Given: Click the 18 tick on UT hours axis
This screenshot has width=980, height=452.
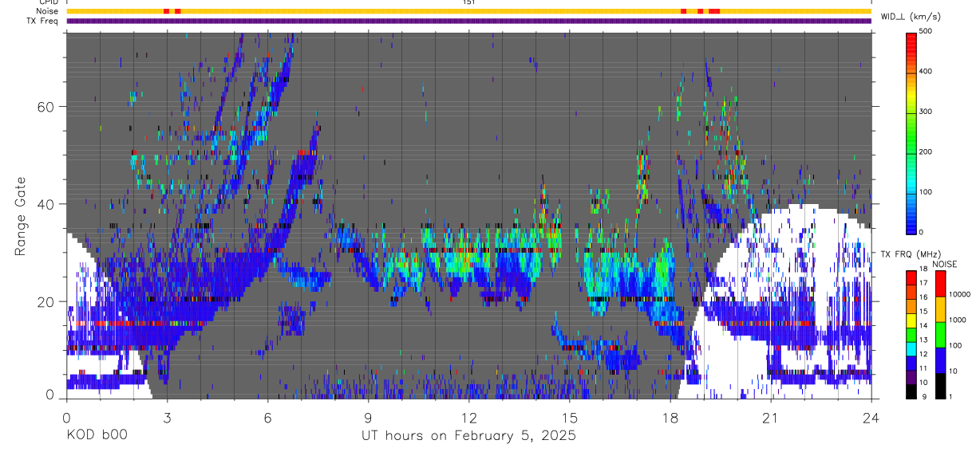Looking at the screenshot, I should pos(670,417).
